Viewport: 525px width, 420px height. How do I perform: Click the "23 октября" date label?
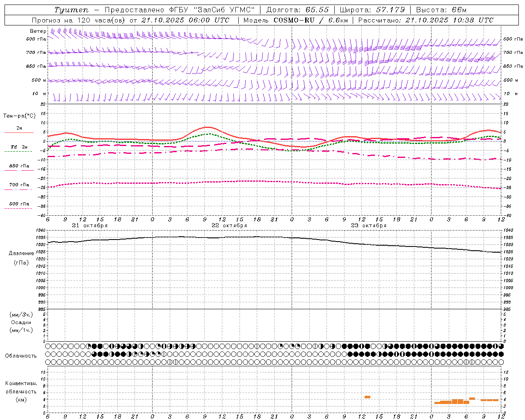tap(369, 226)
